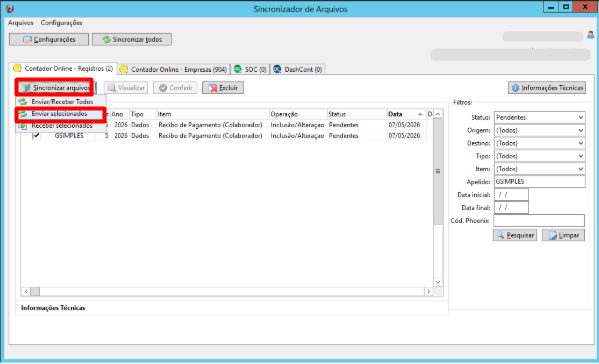Open Informações Técnicas button
Viewport: 599px width, 364px height.
pos(547,88)
